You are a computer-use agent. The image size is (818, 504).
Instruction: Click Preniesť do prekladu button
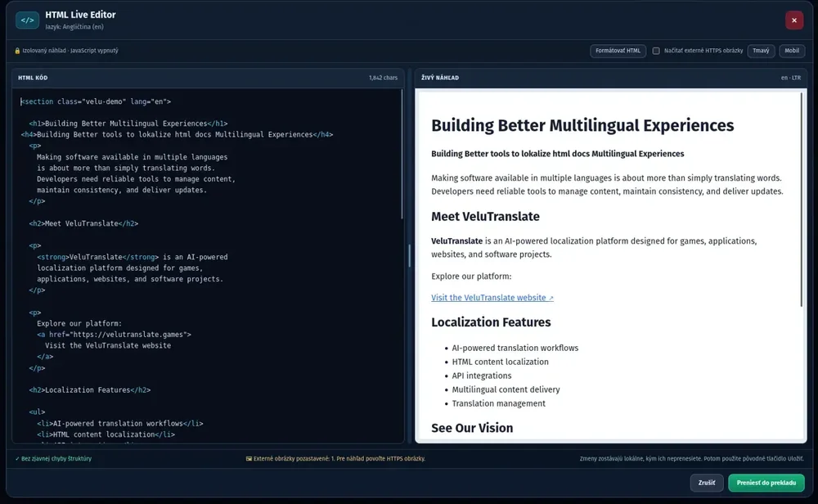click(x=766, y=483)
